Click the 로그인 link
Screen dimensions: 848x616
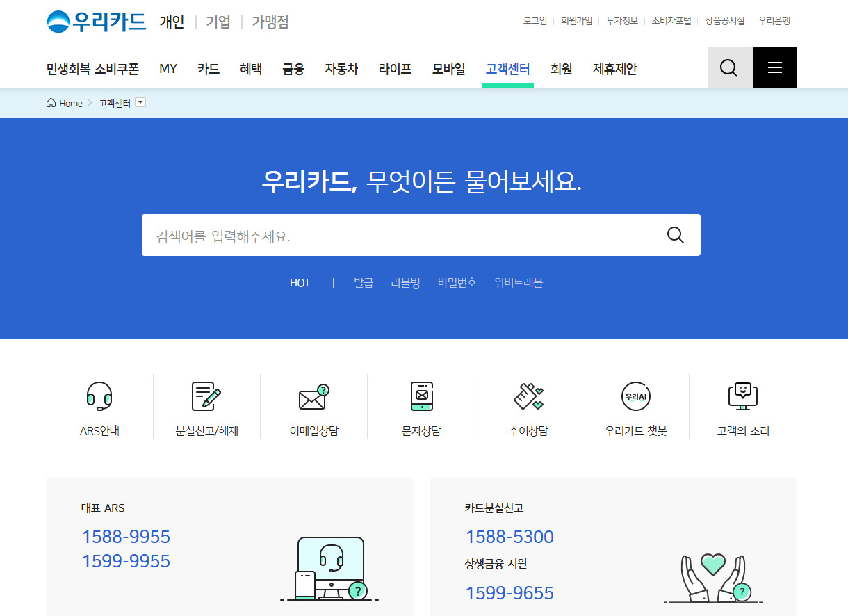click(x=535, y=21)
